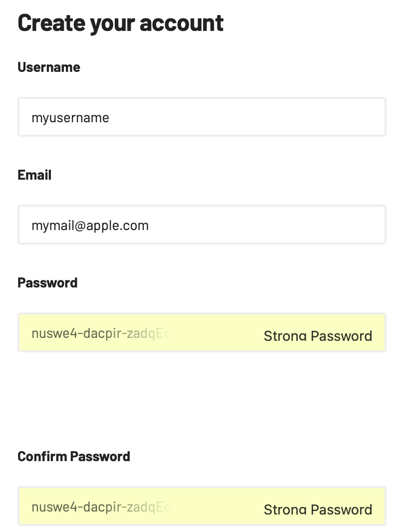399x532 pixels.
Task: Place cursor on "myusername" text
Action: tap(70, 118)
